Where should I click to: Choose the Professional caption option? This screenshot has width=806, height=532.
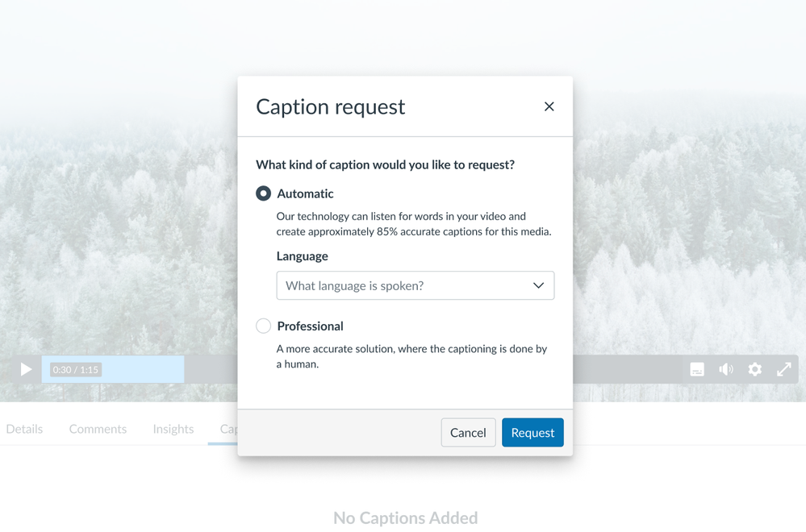point(263,326)
